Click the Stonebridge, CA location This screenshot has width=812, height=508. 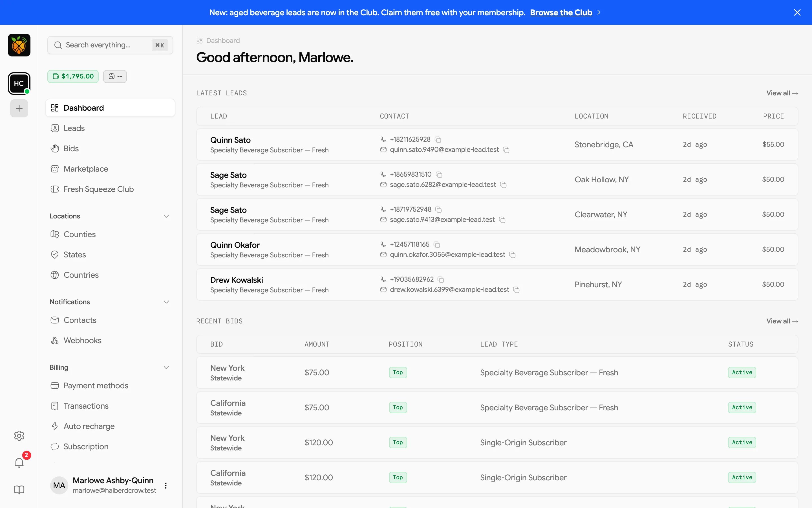[x=604, y=144]
